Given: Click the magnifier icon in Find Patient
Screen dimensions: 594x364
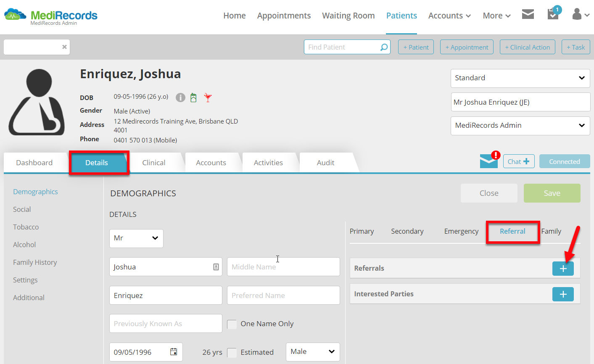Looking at the screenshot, I should [384, 47].
